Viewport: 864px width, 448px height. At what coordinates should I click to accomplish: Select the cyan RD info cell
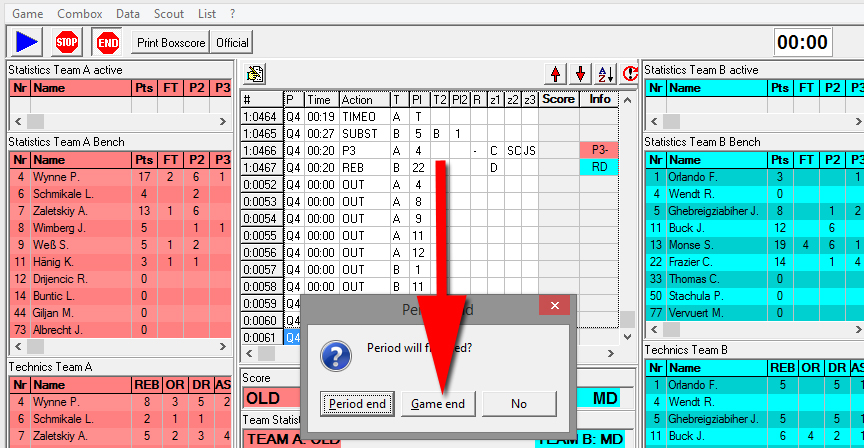pyautogui.click(x=599, y=168)
